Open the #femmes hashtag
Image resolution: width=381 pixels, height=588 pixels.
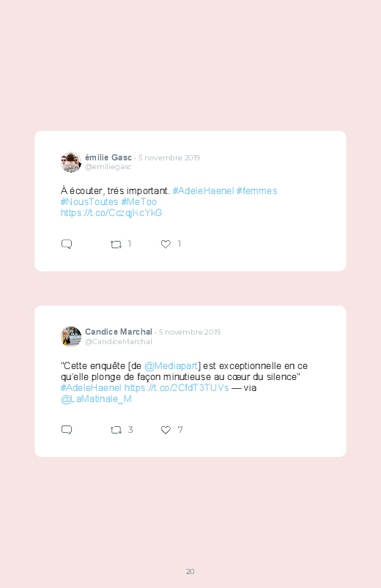[x=256, y=191]
